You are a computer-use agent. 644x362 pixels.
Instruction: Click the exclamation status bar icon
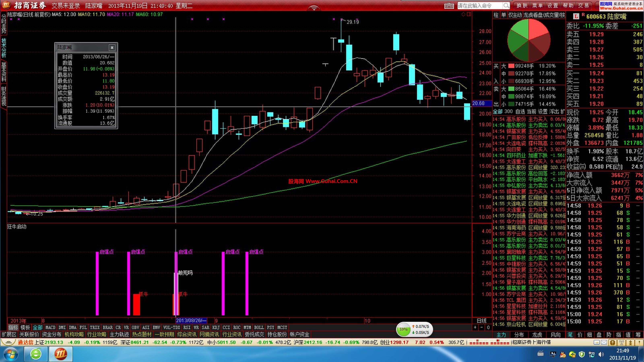coord(639,342)
